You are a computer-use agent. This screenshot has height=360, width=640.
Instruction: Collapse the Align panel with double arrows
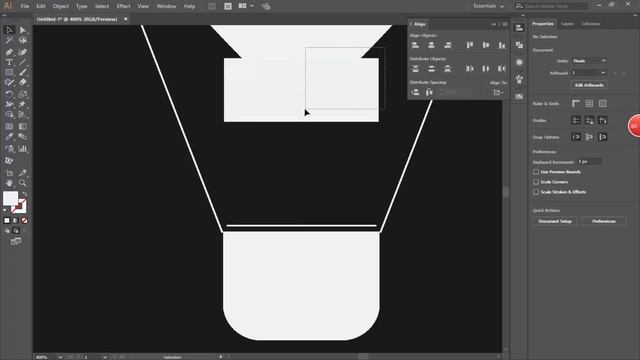click(494, 24)
